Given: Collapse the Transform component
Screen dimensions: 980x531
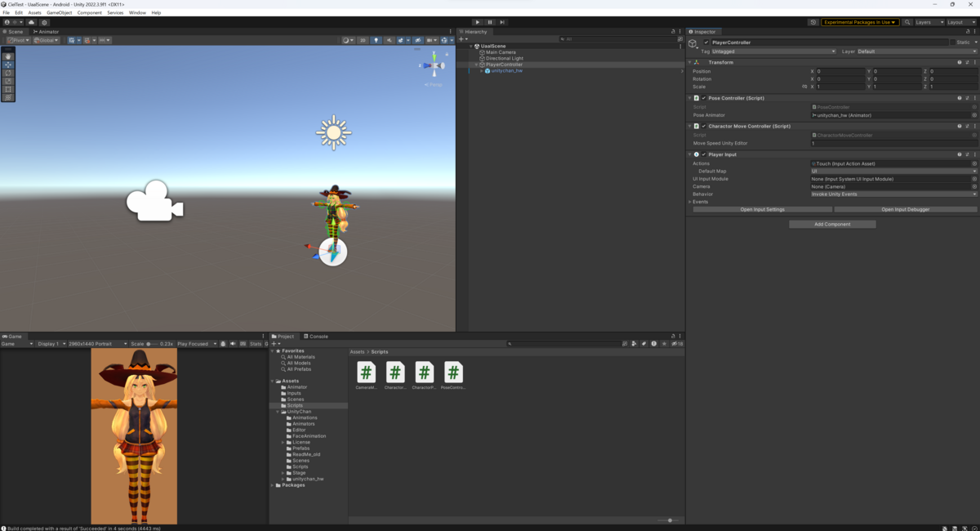Looking at the screenshot, I should pos(690,62).
